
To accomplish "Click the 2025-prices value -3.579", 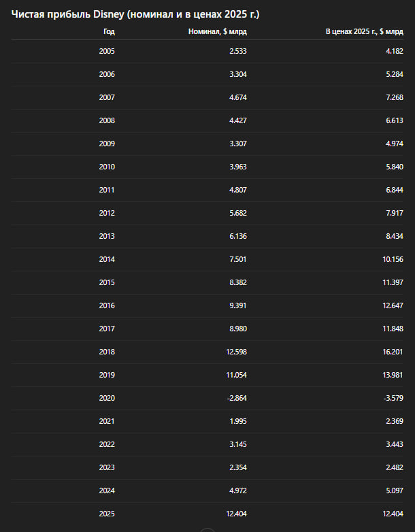I will tap(392, 398).
